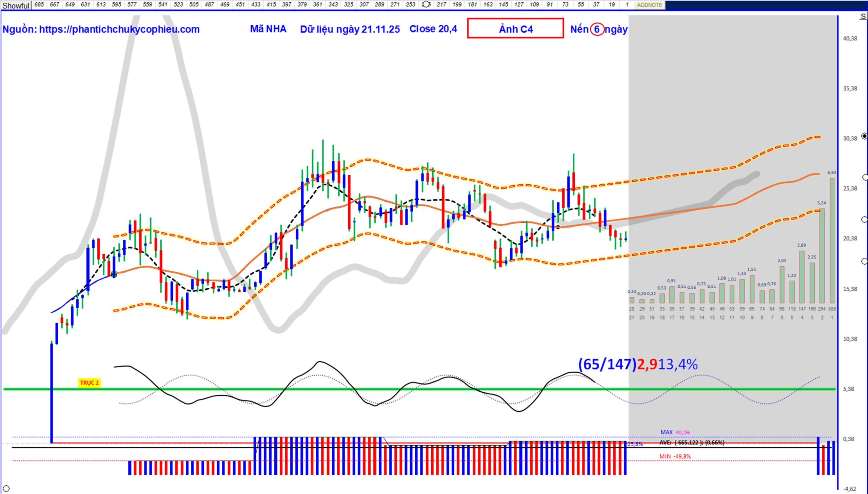The width and height of the screenshot is (868, 494).
Task: Open the phantichchukycophieu.com source link
Action: pyautogui.click(x=119, y=29)
